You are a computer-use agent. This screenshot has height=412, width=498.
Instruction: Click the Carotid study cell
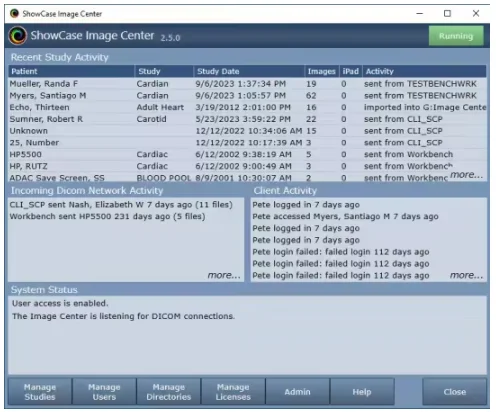(x=151, y=119)
